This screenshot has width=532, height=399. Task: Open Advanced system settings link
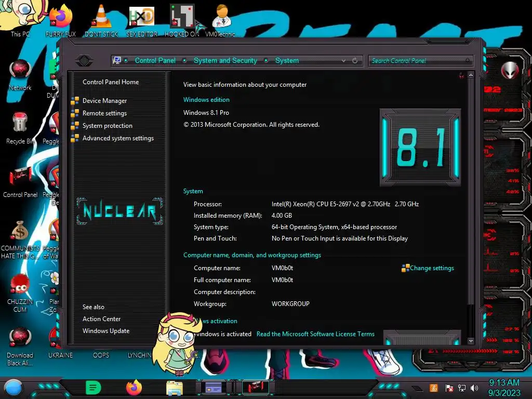point(118,138)
